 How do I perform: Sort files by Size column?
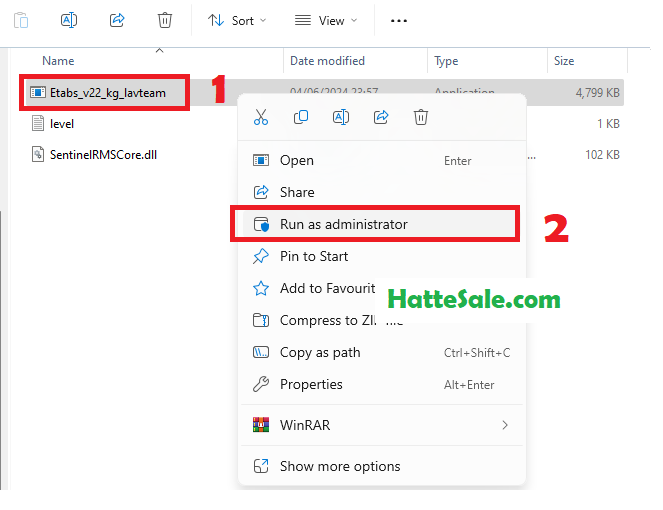click(564, 61)
